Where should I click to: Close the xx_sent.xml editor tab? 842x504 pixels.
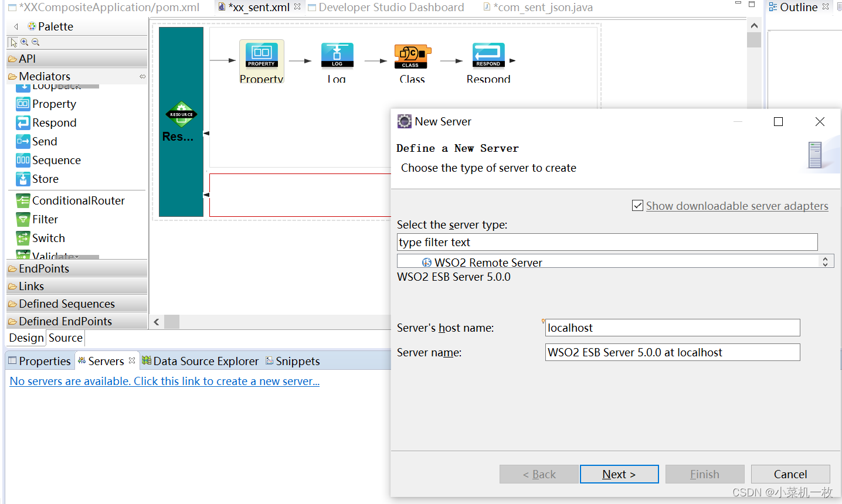(297, 6)
